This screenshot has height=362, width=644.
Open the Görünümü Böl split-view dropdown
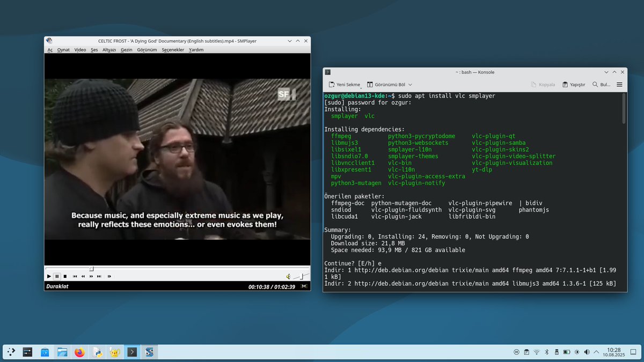coord(410,84)
